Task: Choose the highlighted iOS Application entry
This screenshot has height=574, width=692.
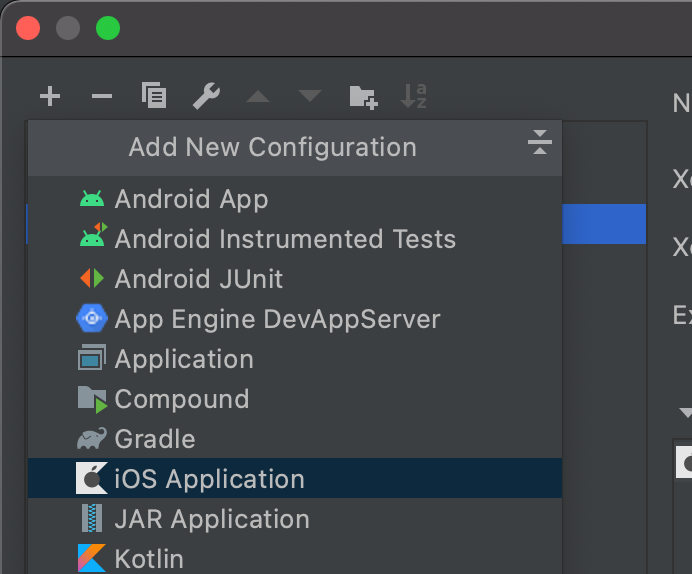Action: click(x=295, y=479)
